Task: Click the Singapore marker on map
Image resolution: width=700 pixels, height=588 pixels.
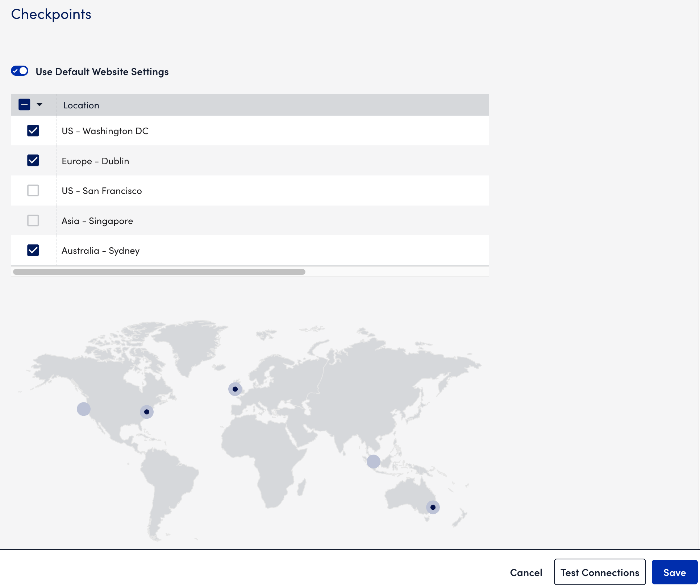Action: (x=374, y=461)
